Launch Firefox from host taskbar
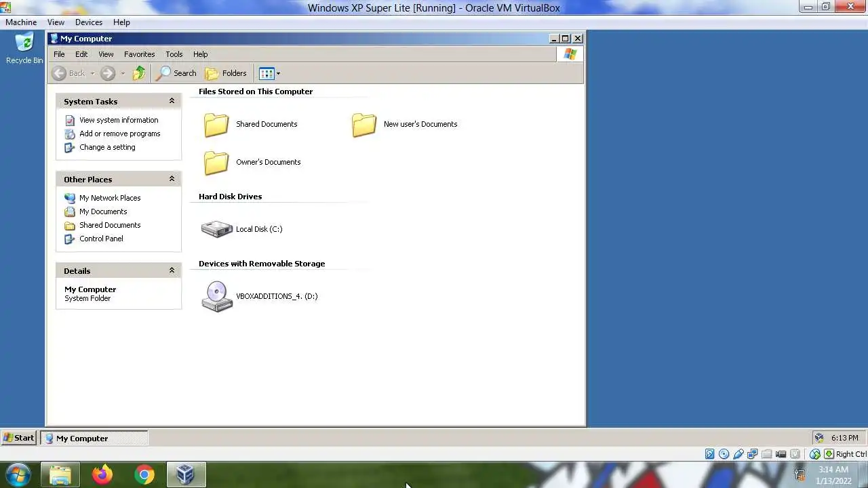Screen dimensions: 868x488 (x=102, y=474)
